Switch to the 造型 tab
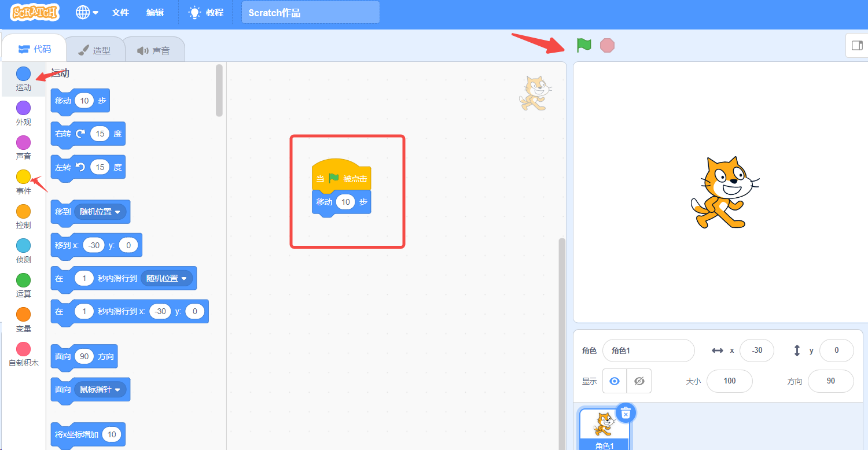The width and height of the screenshot is (868, 450). [x=94, y=50]
